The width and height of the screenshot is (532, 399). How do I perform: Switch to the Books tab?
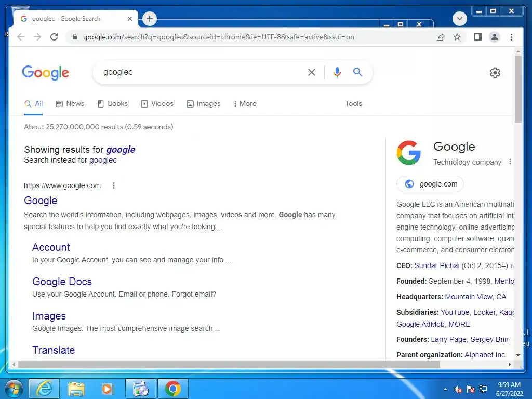tap(113, 104)
